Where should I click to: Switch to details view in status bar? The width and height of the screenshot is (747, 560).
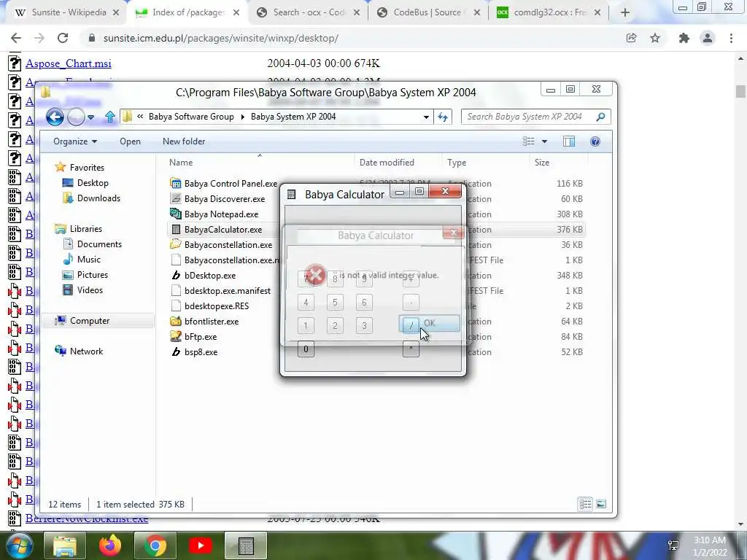click(x=586, y=504)
